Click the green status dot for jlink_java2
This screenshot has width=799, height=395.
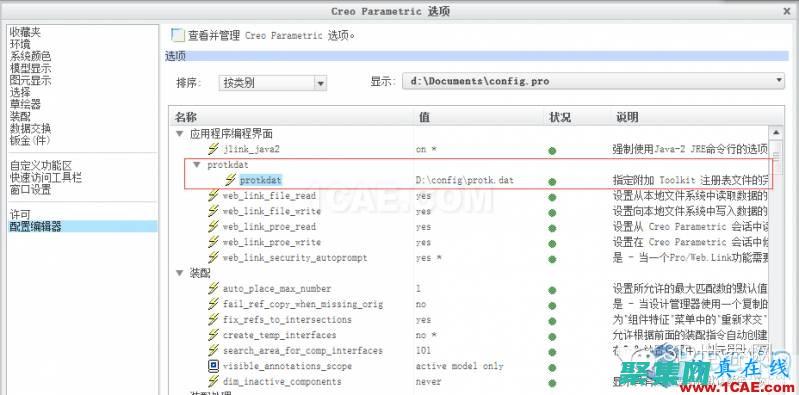click(552, 151)
